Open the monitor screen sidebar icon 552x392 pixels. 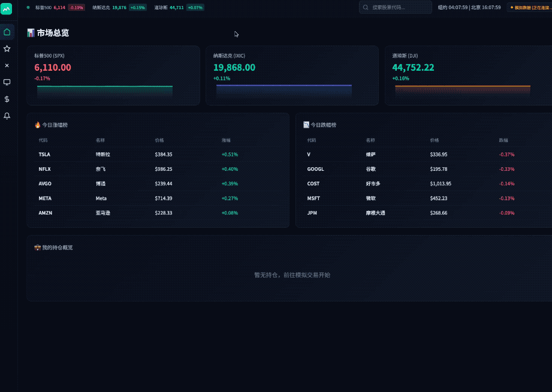click(x=7, y=82)
